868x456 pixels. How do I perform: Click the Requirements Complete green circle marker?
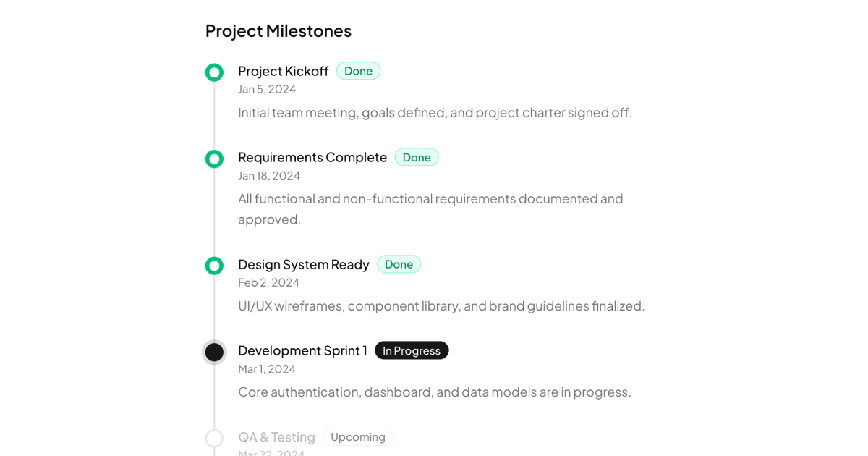(214, 159)
